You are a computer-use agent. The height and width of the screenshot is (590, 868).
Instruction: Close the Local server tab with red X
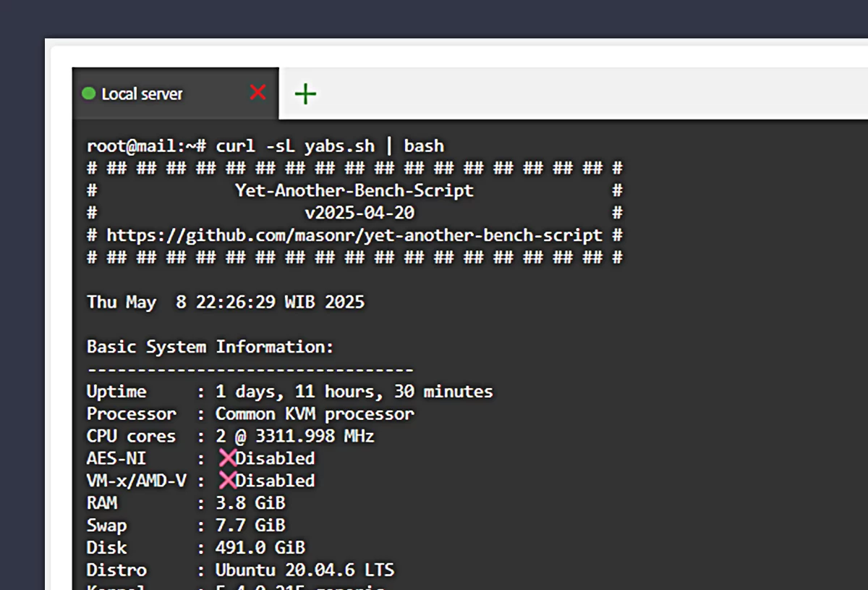point(258,93)
